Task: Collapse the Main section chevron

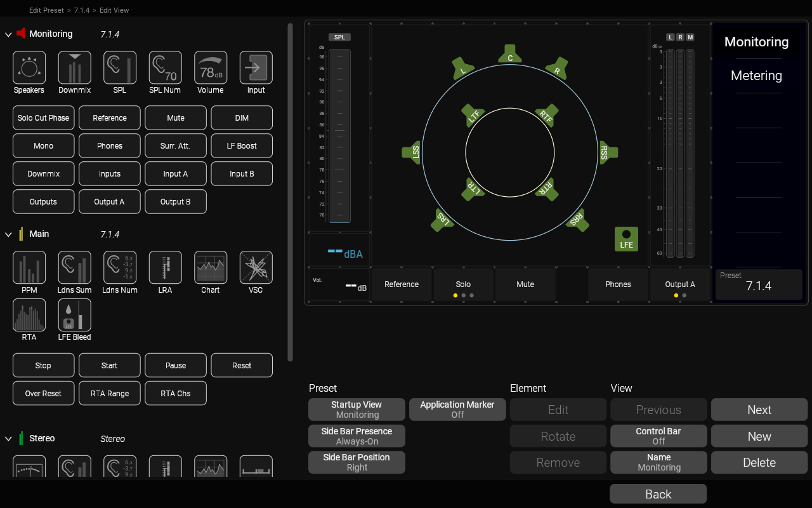Action: (x=9, y=234)
